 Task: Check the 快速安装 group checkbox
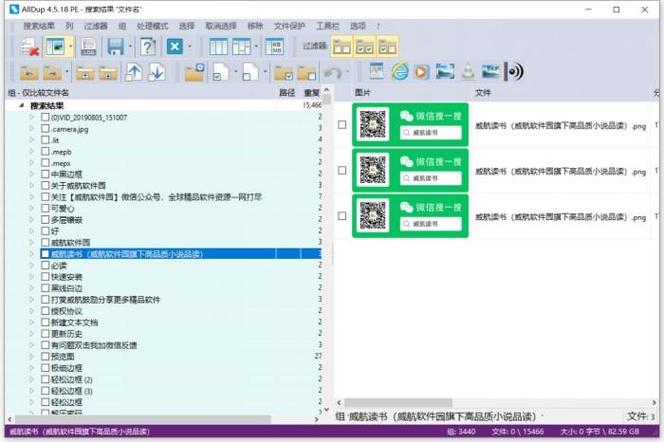[x=45, y=276]
